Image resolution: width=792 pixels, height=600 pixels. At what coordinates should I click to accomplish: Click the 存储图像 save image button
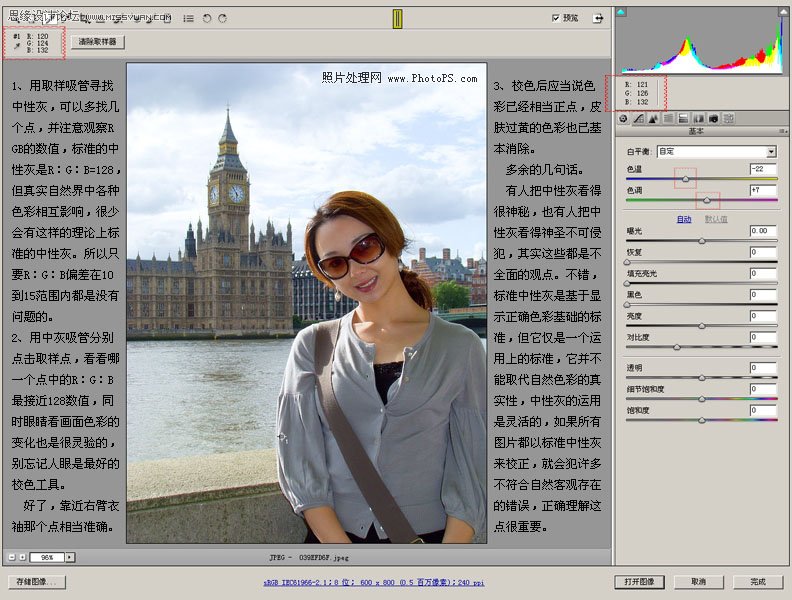36,582
